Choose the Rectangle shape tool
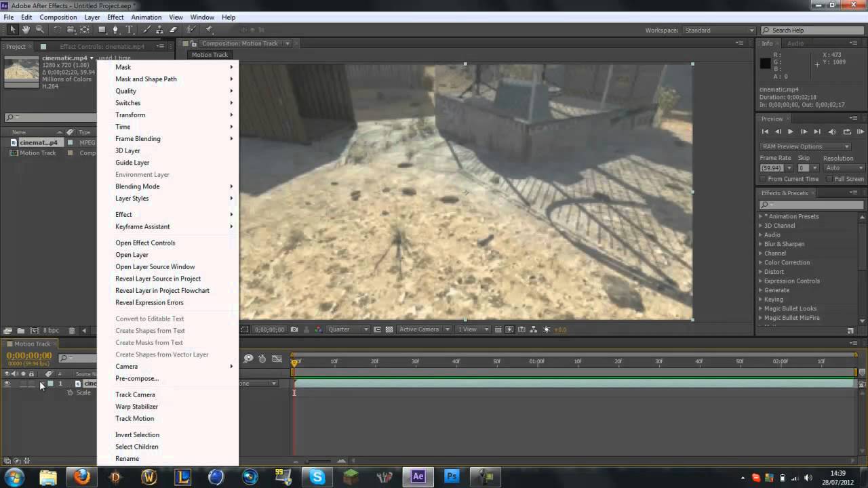Screen dimensions: 868x488 pyautogui.click(x=102, y=30)
